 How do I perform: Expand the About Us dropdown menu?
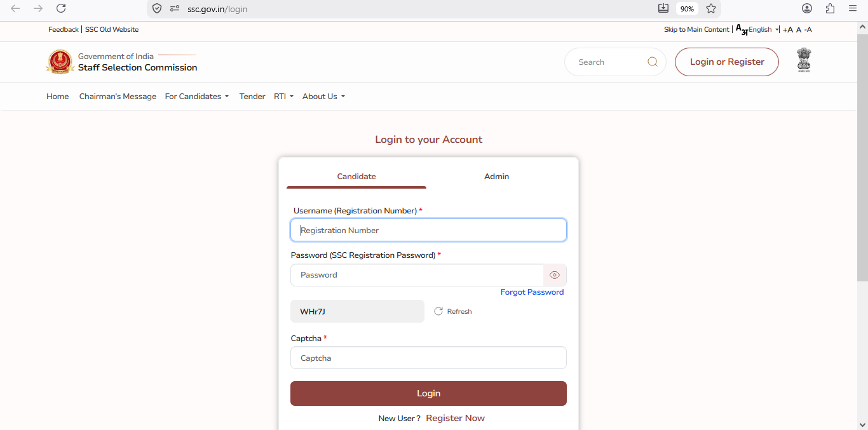324,97
